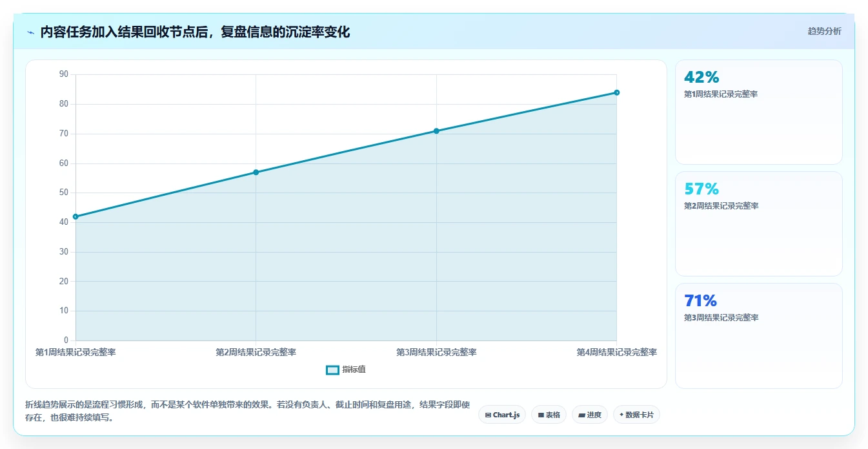
Task: Click the 0 y-axis tick label
Action: pos(66,340)
